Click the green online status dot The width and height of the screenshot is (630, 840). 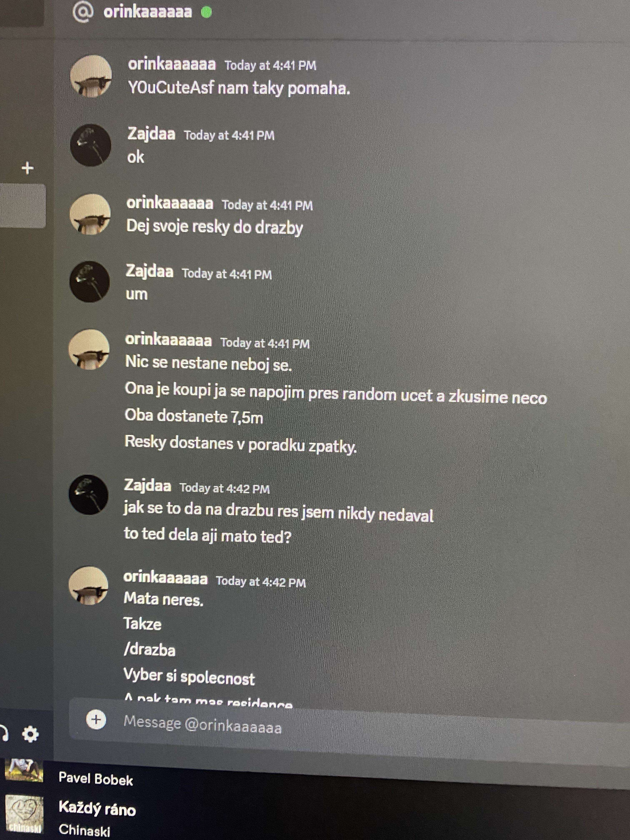point(206,12)
